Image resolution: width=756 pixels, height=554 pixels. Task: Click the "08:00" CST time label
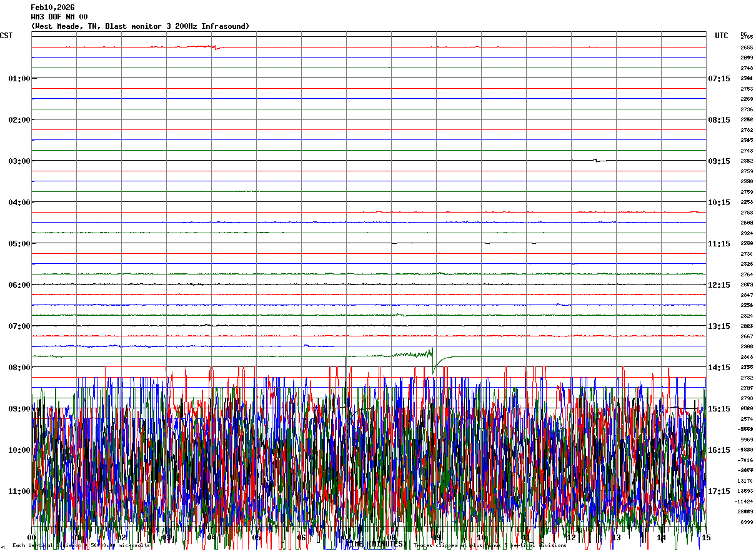point(19,368)
